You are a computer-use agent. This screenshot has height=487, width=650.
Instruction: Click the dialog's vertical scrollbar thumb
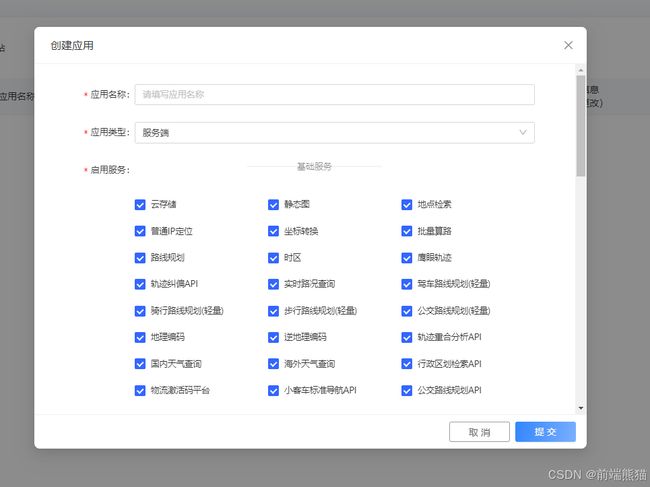click(x=581, y=126)
